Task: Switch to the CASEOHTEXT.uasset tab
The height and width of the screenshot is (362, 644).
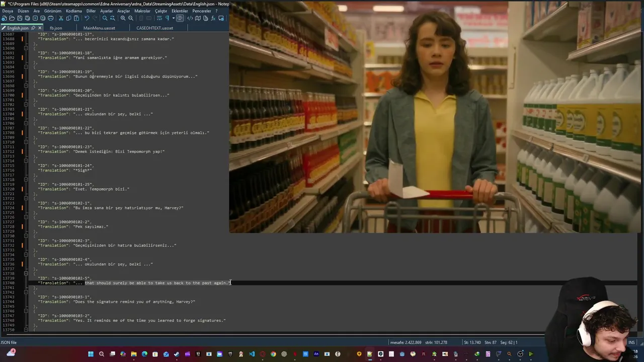Action: (x=154, y=28)
